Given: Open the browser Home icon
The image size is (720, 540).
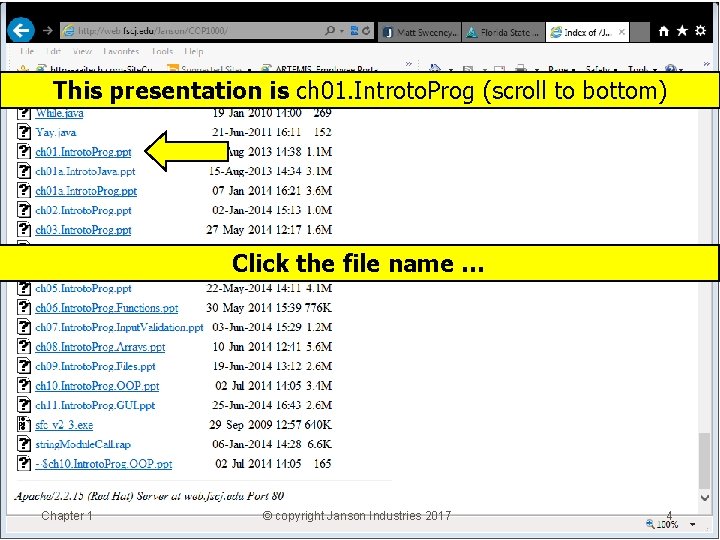Looking at the screenshot, I should tap(664, 31).
